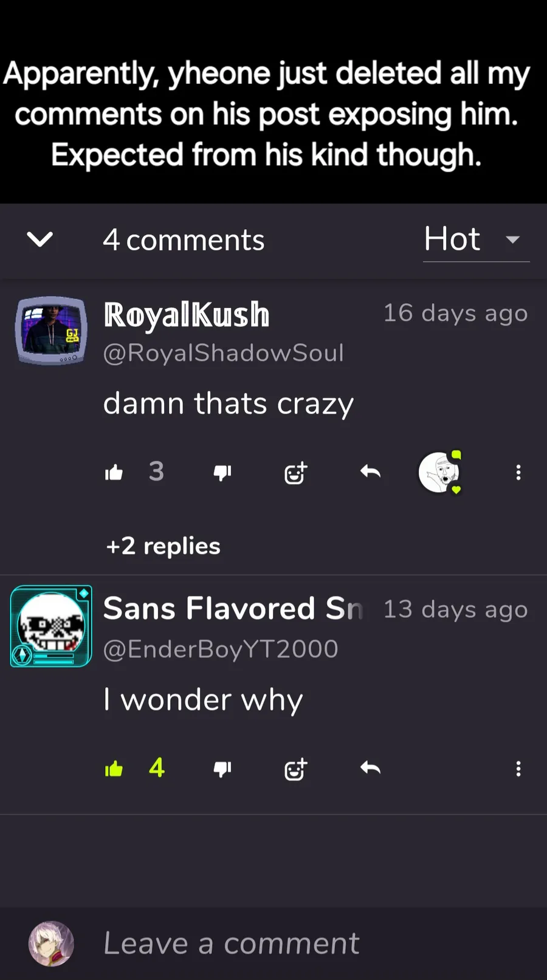
Task: Remove like from Sans Flavored comment
Action: tap(114, 769)
